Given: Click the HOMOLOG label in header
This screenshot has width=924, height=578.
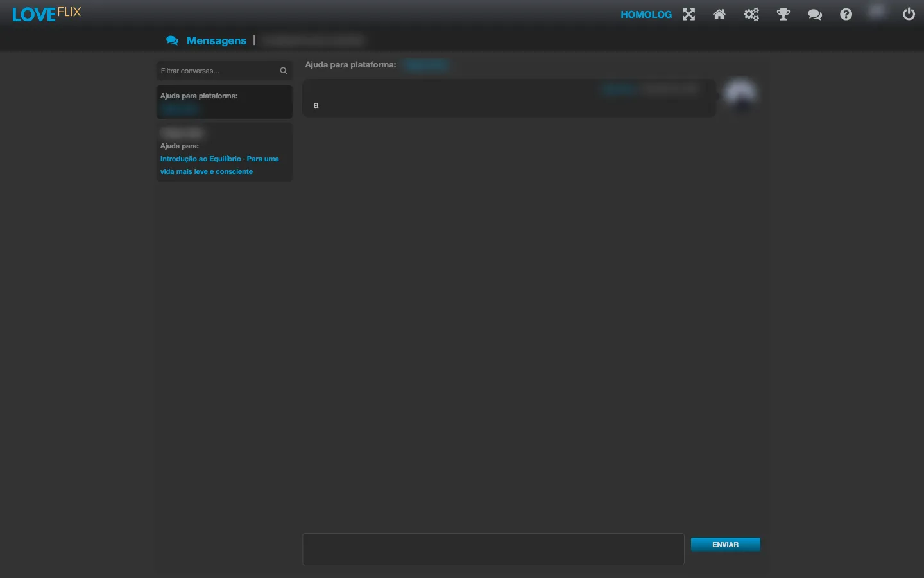Looking at the screenshot, I should (646, 14).
